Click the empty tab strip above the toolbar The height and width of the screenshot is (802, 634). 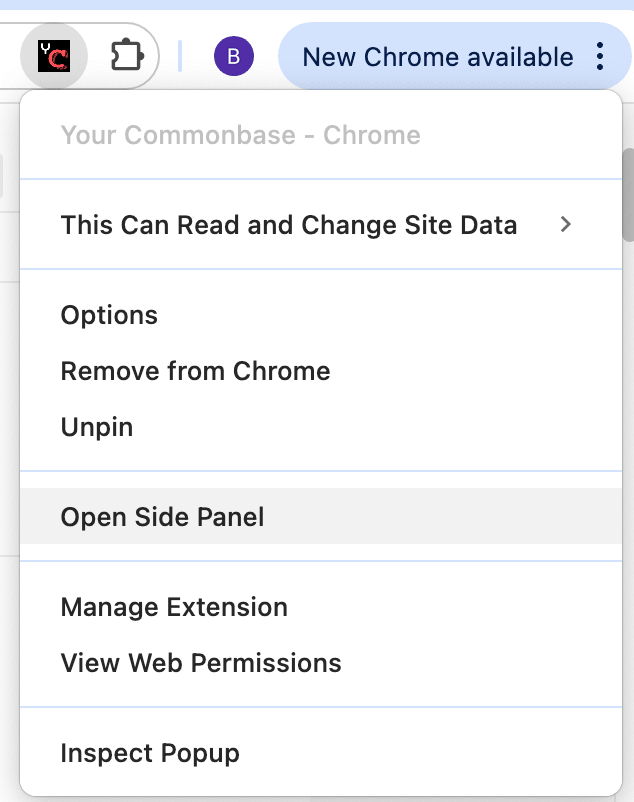tap(300, 4)
